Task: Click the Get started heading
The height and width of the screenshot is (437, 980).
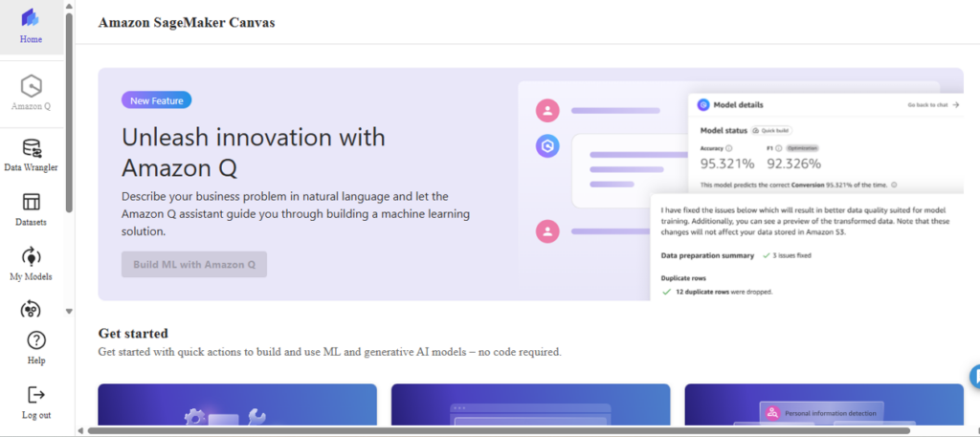Action: [133, 333]
